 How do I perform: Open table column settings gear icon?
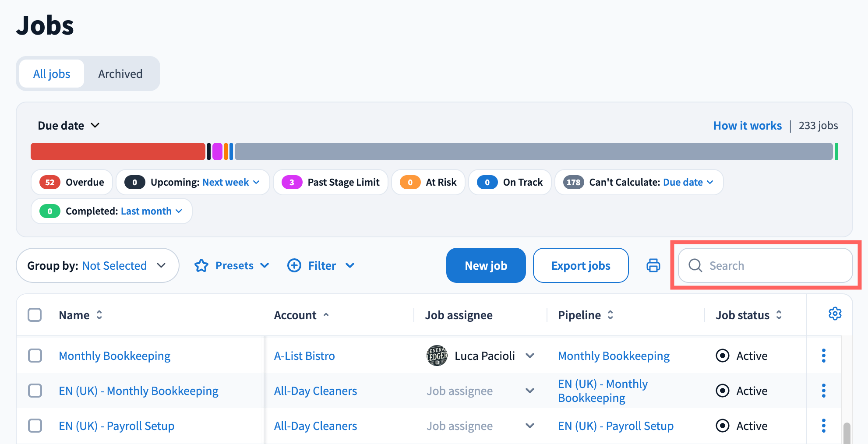coord(835,314)
